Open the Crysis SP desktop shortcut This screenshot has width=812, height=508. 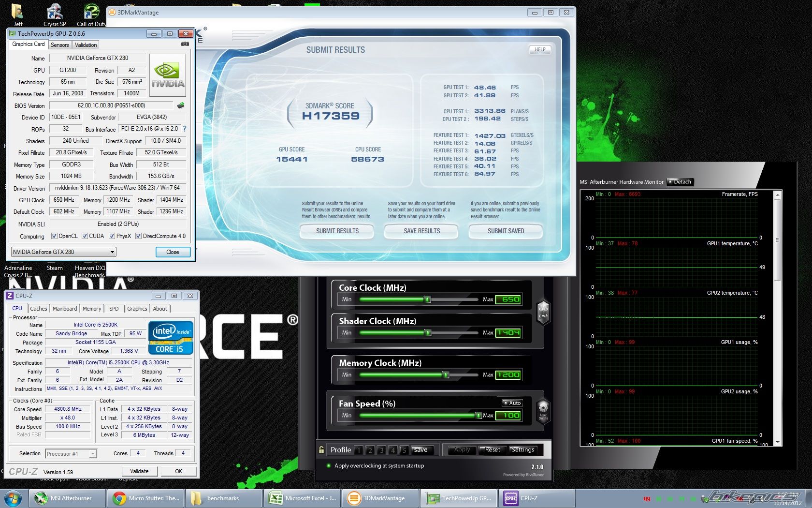coord(55,15)
